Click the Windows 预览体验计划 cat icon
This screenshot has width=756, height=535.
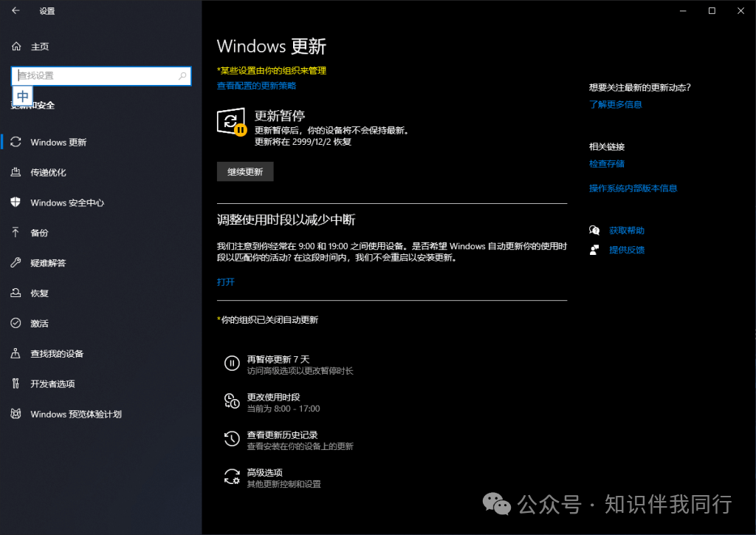click(16, 414)
